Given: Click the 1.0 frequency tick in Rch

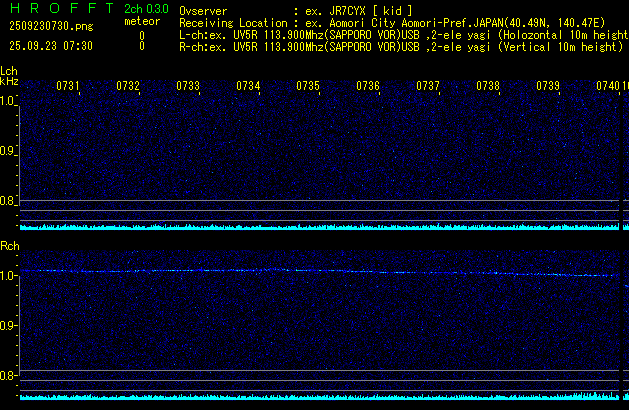Looking at the screenshot, I should click(9, 275).
